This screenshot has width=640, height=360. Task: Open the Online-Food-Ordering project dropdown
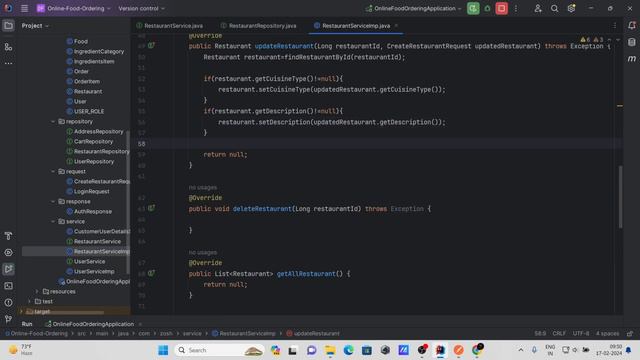click(x=73, y=8)
